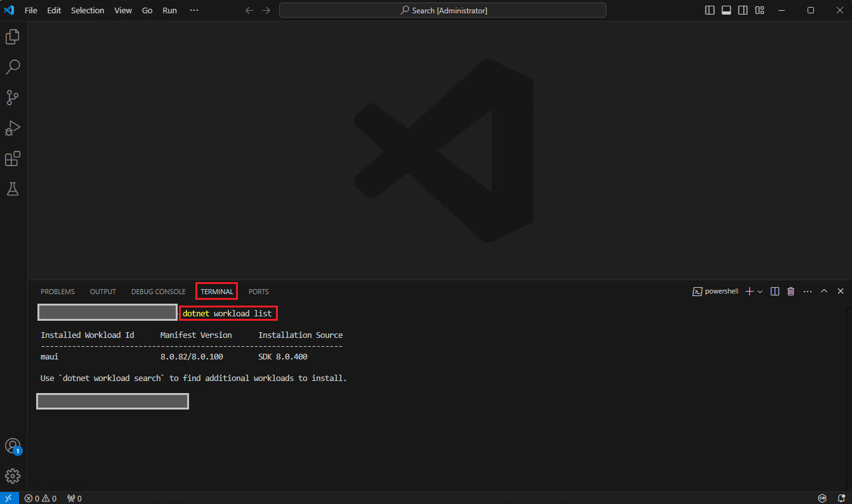Toggle the secondary side bar layout button
Screen dimensions: 852x504
(x=743, y=10)
